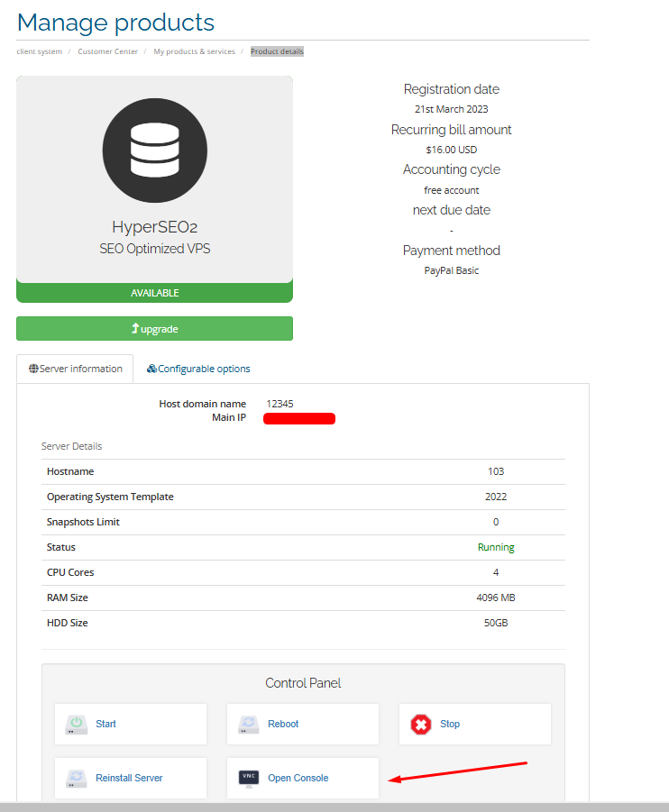Click the Host domain name label
Viewport: 669px width, 812px height.
203,404
